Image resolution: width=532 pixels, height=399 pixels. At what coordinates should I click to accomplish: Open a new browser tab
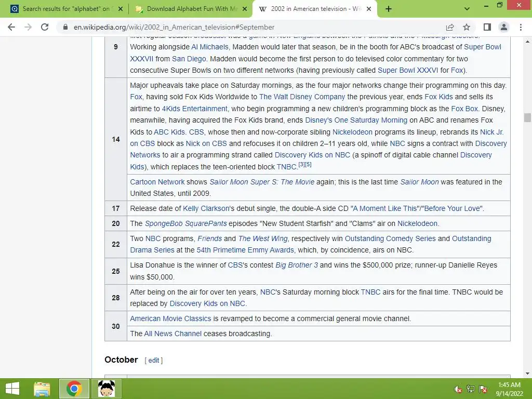(389, 9)
